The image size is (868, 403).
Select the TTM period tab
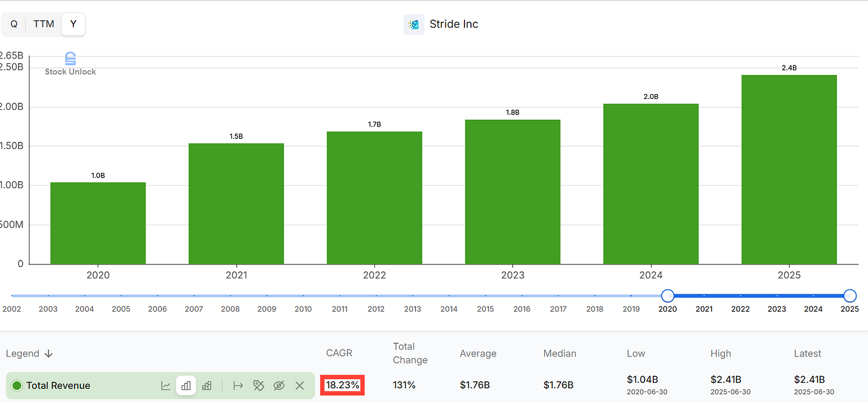44,24
